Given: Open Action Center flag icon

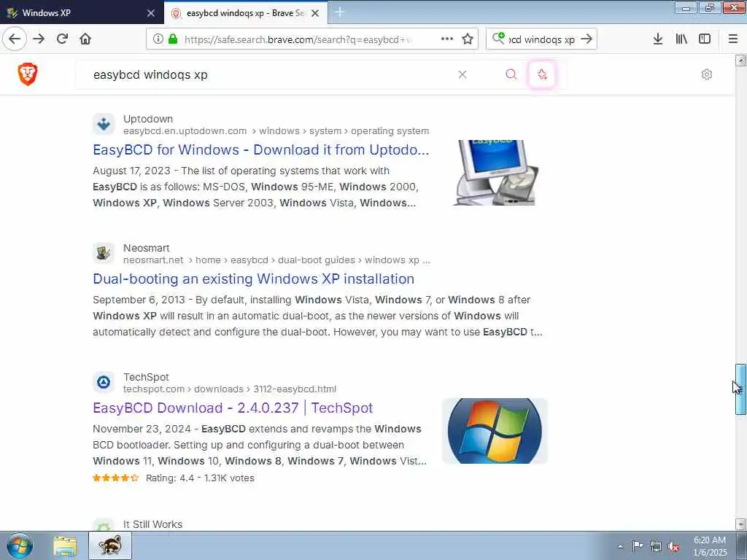Looking at the screenshot, I should [x=638, y=545].
